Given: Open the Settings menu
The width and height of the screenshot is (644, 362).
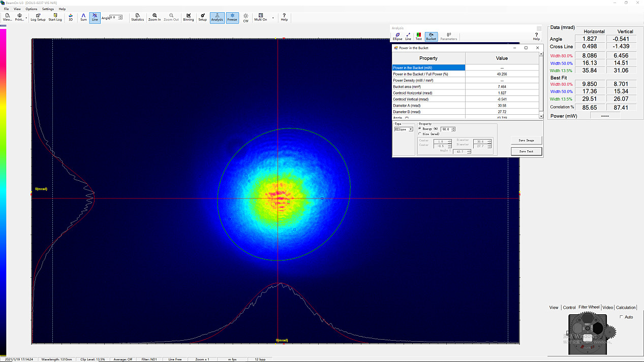Looking at the screenshot, I should 48,9.
